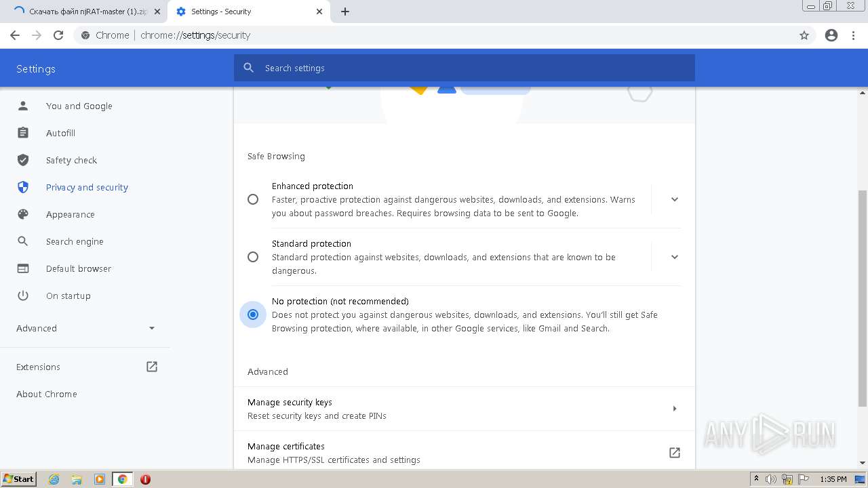868x488 pixels.
Task: Open the file explorer in the taskbar
Action: pyautogui.click(x=77, y=479)
